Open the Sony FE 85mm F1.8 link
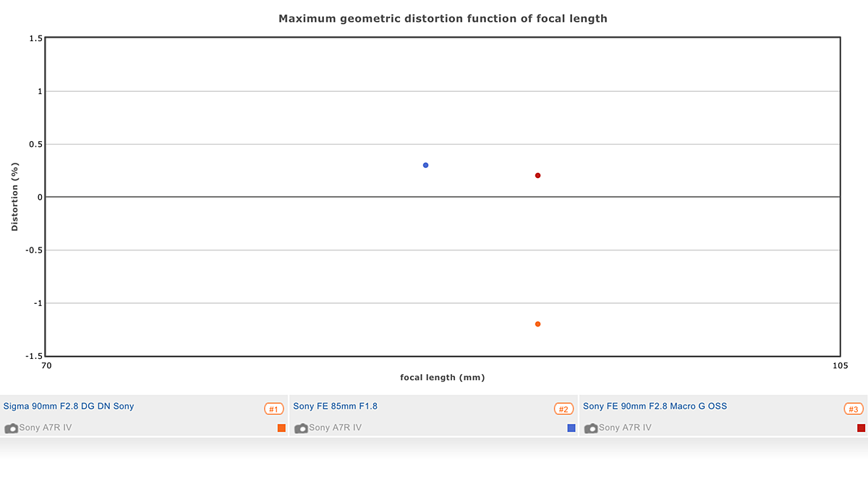The height and width of the screenshot is (479, 868). [335, 407]
